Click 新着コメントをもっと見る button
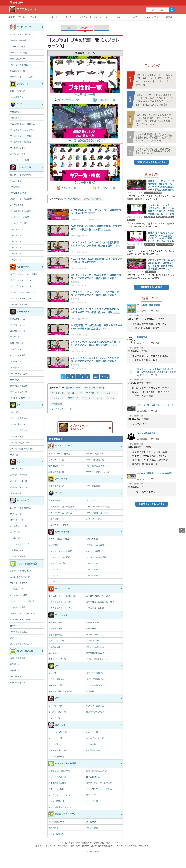This screenshot has width=186, height=868. click(x=152, y=504)
